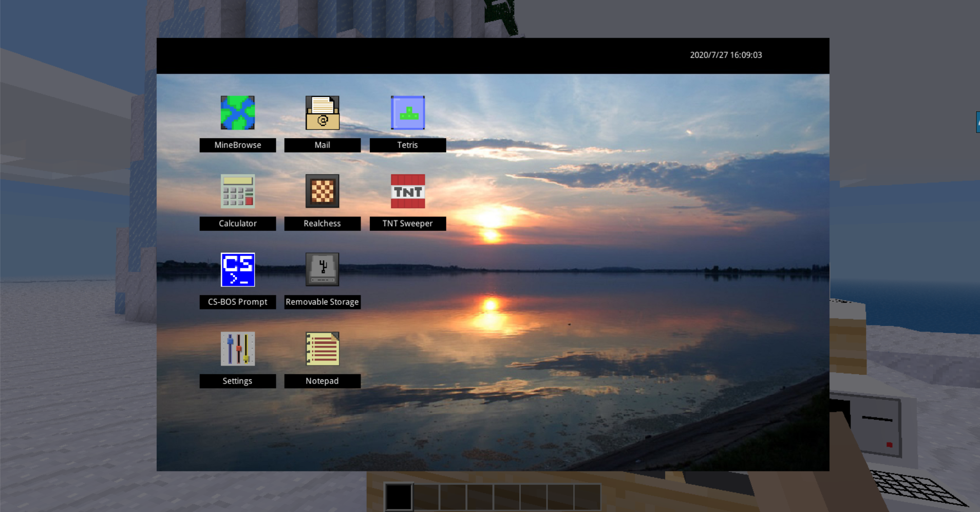Click the "Mail" text label

point(322,145)
